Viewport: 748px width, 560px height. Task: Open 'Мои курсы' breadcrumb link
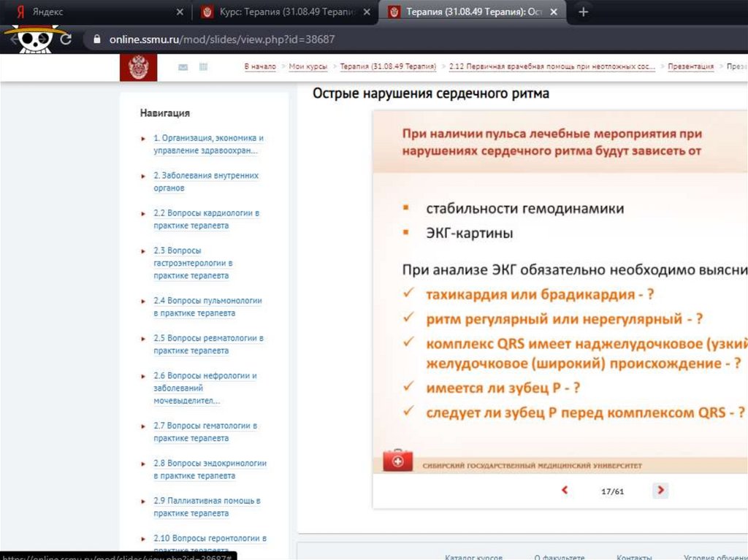[308, 66]
